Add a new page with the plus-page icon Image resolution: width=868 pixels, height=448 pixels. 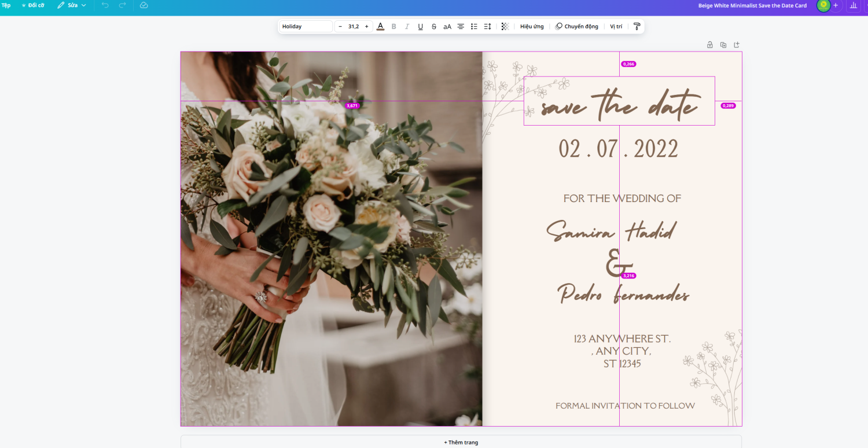pos(737,45)
